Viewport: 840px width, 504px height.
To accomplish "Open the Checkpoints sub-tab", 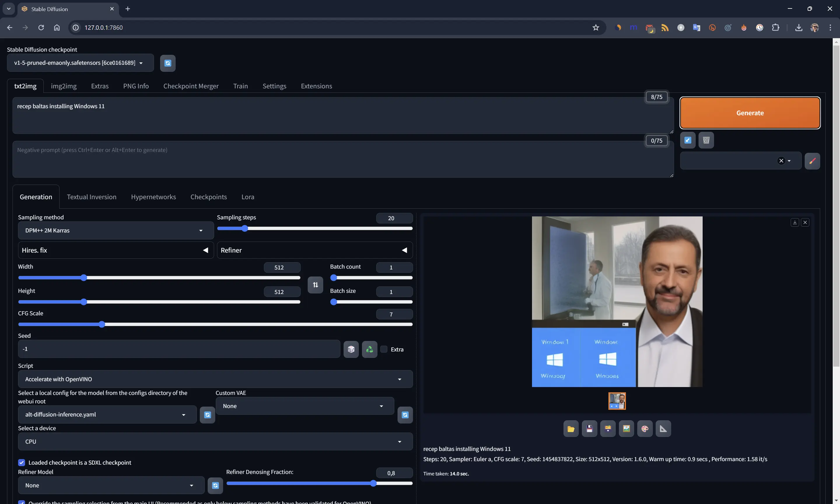I will [209, 197].
